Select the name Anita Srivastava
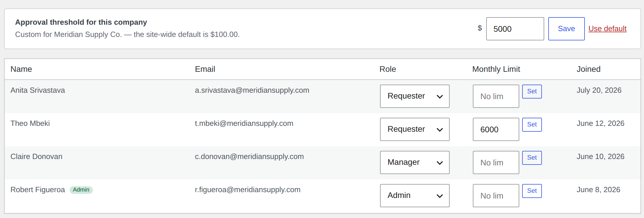The width and height of the screenshot is (644, 218). tap(38, 90)
